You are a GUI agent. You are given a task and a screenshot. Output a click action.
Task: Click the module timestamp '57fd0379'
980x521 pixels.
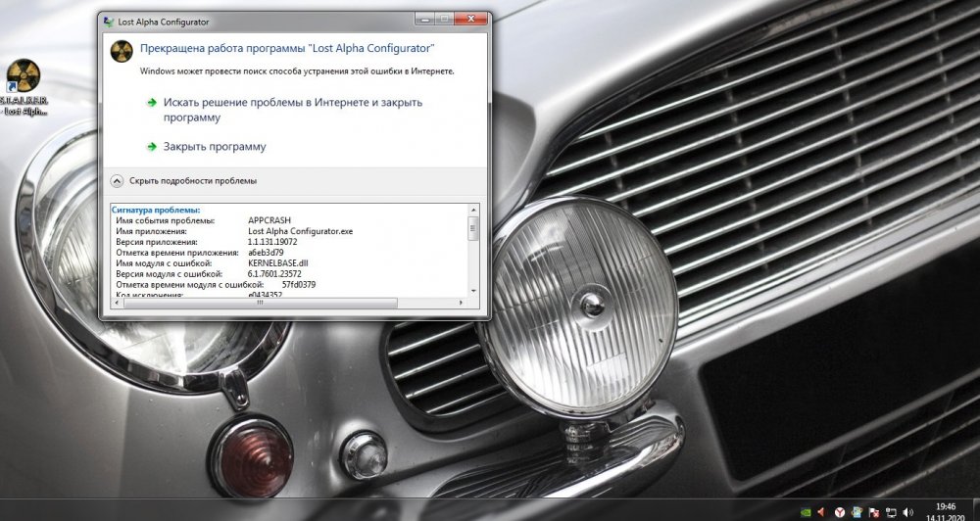pos(299,284)
